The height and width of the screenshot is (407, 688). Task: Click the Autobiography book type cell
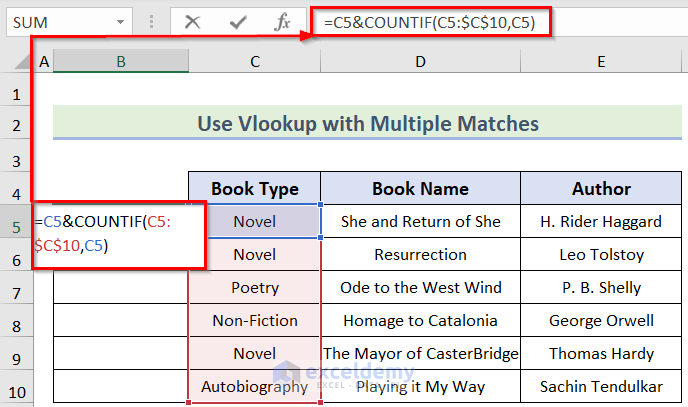click(255, 386)
